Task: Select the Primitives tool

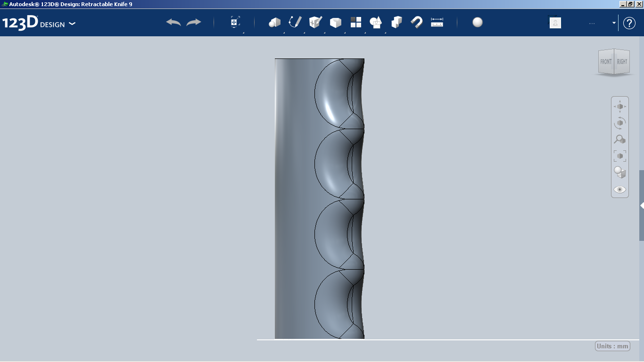Action: pyautogui.click(x=274, y=22)
